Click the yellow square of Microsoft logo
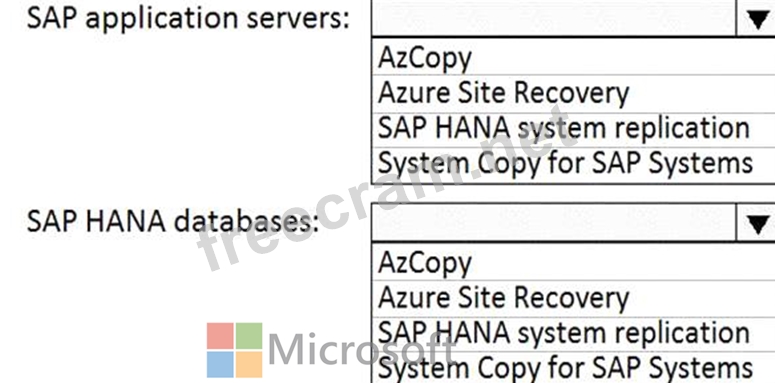 (249, 365)
